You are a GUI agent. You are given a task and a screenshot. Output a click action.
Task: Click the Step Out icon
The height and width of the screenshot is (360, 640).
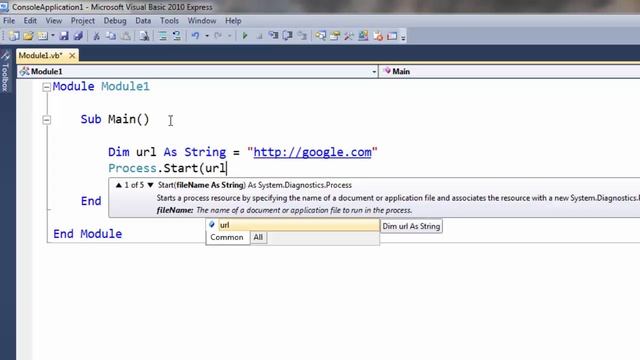(302, 36)
